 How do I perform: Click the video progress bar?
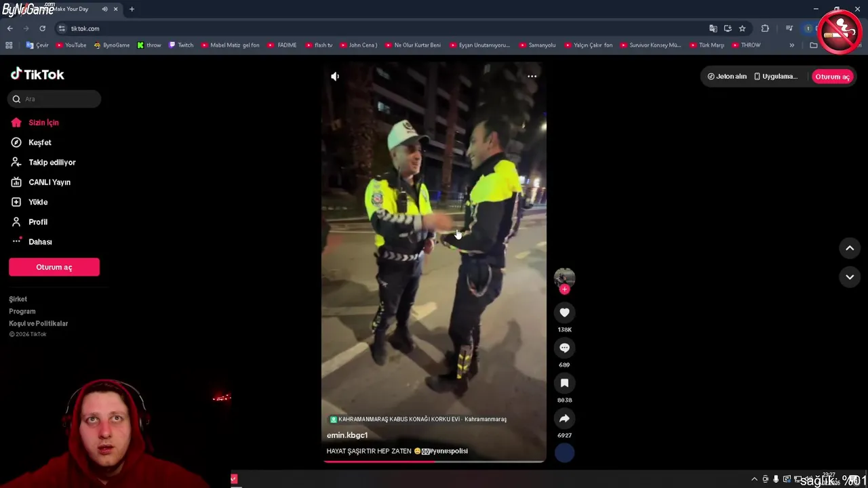click(434, 461)
